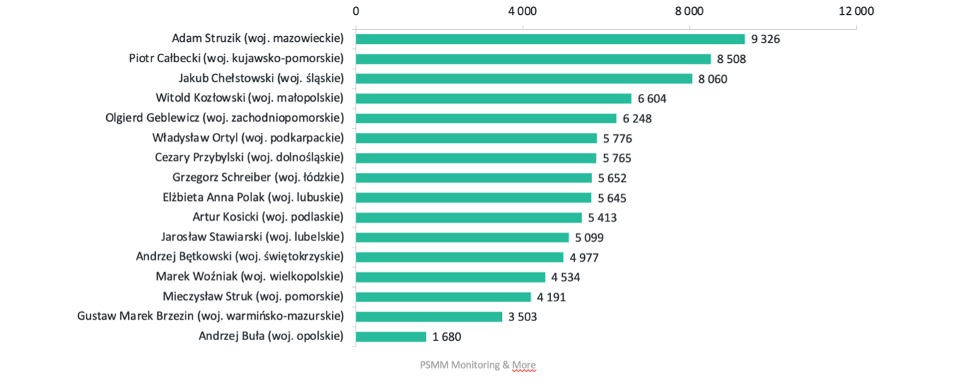Image resolution: width=980 pixels, height=384 pixels.
Task: Click the 12 000 axis tick label
Action: click(856, 11)
